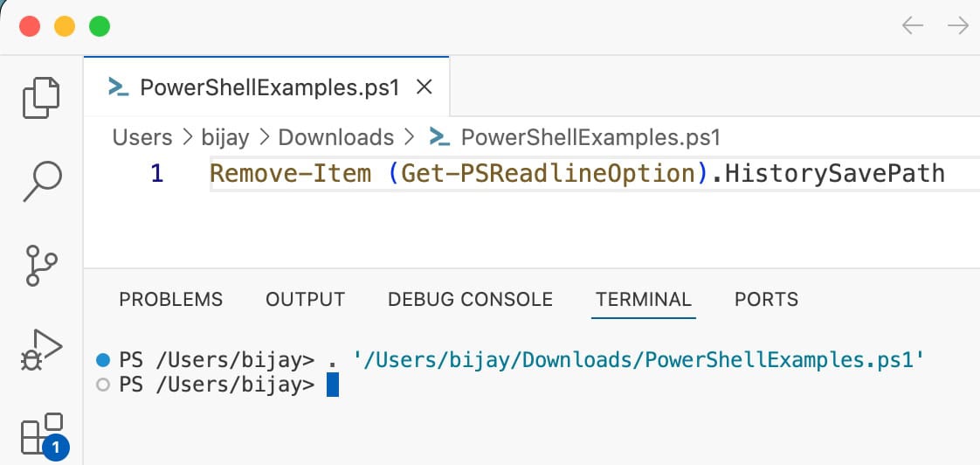The image size is (980, 465).
Task: Select the TERMINAL panel tab
Action: [643, 299]
